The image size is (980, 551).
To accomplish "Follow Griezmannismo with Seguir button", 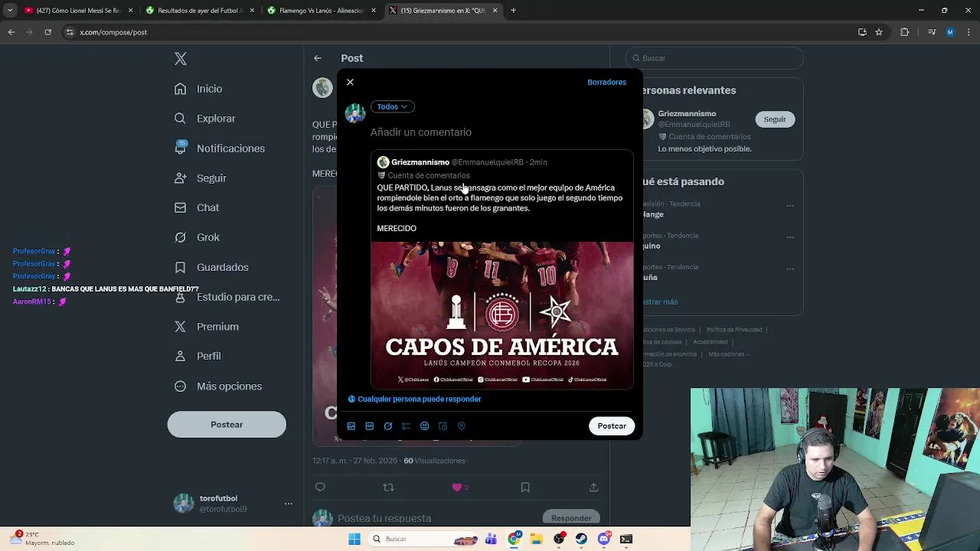I will coord(775,119).
